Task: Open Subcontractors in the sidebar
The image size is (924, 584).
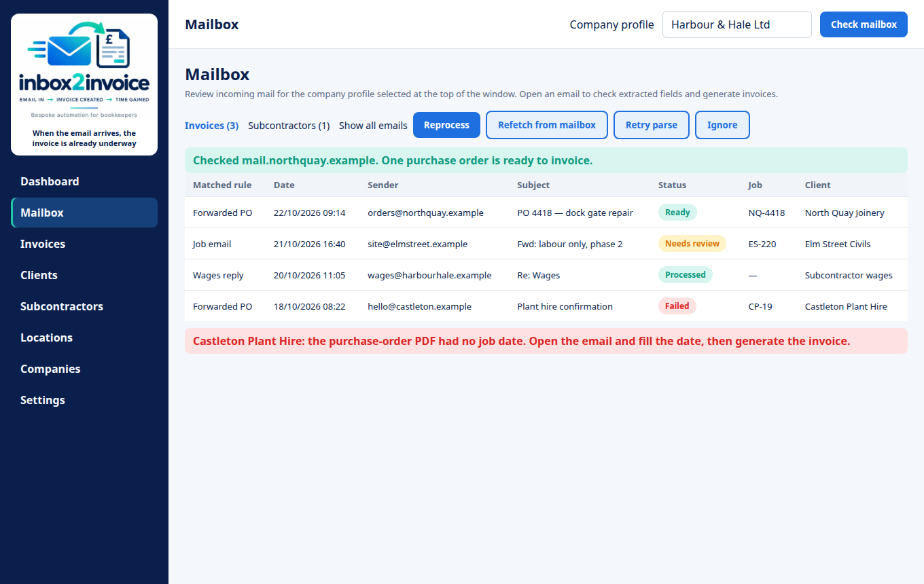Action: click(84, 306)
